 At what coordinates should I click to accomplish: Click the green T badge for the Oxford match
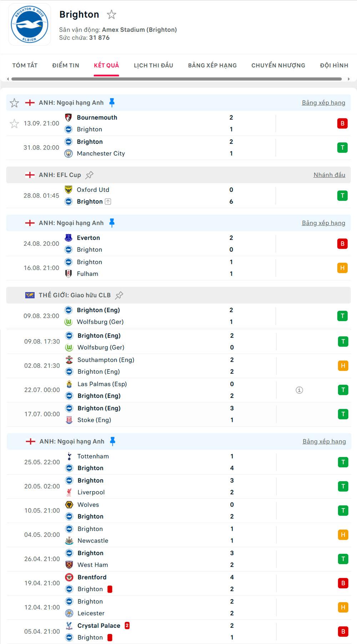[x=342, y=196]
